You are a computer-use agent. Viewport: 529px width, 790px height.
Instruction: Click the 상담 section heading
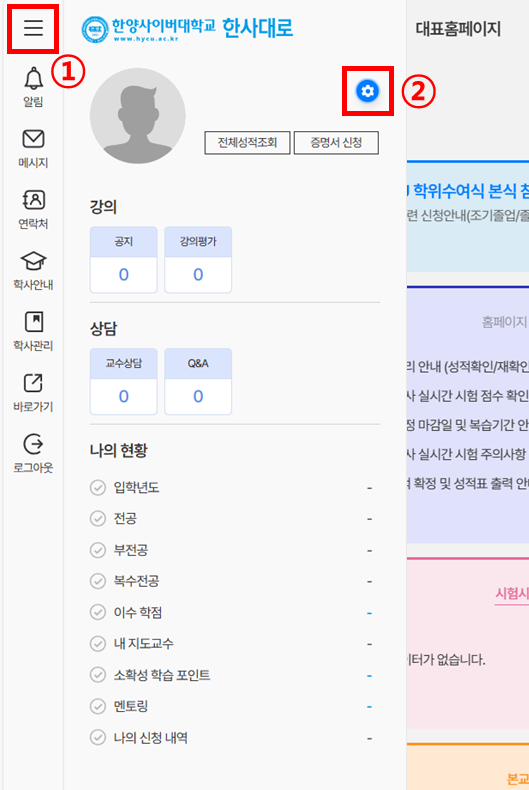pos(103,328)
